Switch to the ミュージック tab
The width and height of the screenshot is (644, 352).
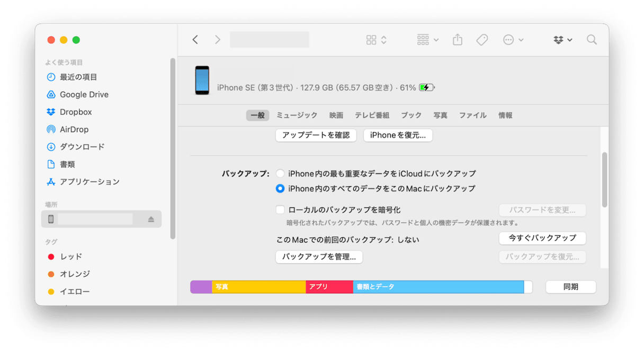[x=297, y=115]
